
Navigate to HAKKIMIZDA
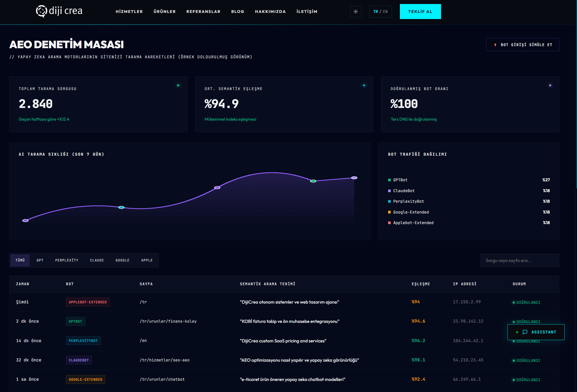[270, 12]
